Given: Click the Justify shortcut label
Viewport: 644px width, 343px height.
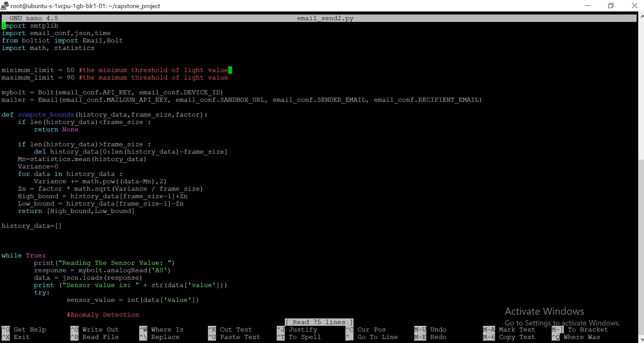Looking at the screenshot, I should point(303,330).
